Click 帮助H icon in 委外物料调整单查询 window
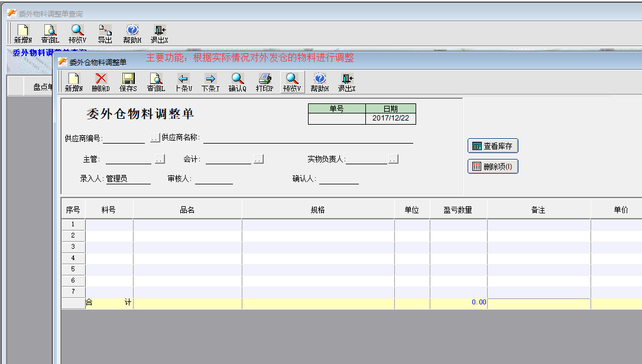This screenshot has height=364, width=642. [132, 34]
